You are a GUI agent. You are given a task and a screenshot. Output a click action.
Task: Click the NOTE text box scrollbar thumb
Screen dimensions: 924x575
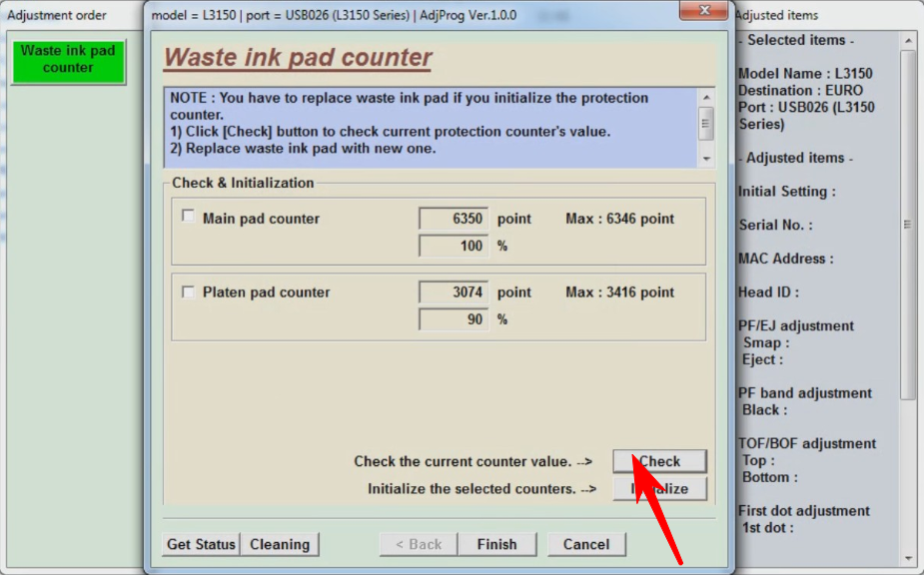coord(706,124)
